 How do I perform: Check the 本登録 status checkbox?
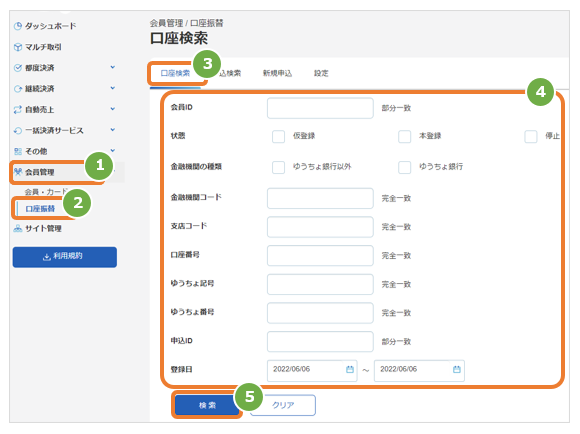(x=404, y=137)
